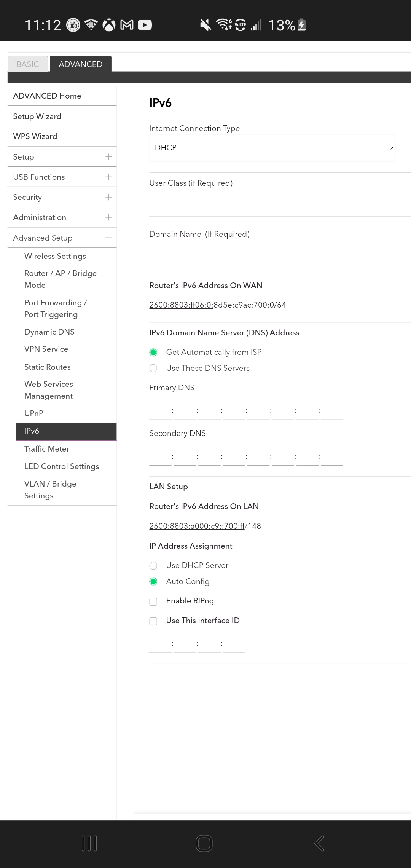Tap Android back button
Screen dimensions: 411x868
click(319, 843)
